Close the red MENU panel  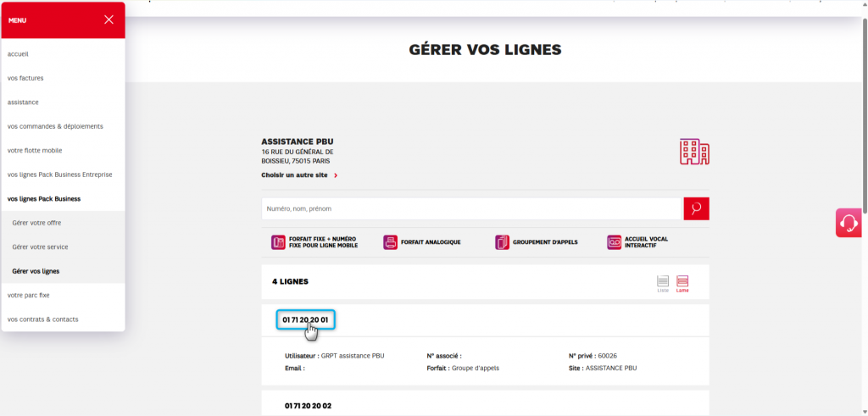coord(108,20)
